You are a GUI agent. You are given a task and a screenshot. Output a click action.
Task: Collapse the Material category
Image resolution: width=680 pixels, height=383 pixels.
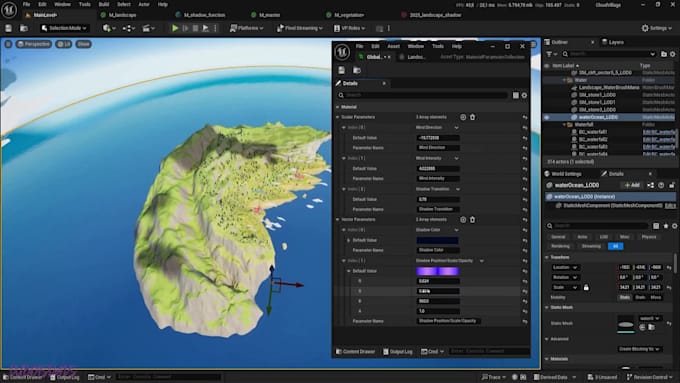(338, 107)
